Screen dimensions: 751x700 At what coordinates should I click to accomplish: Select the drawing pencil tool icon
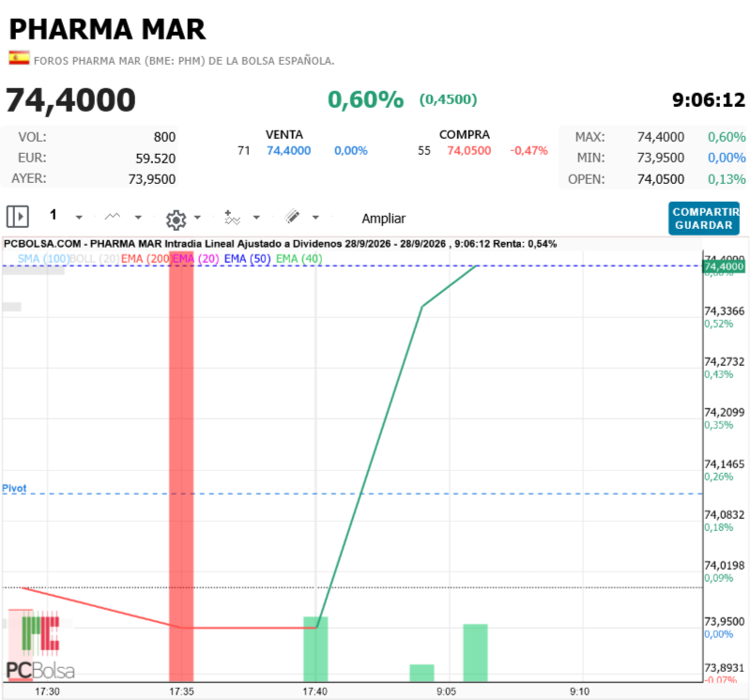pos(292,217)
